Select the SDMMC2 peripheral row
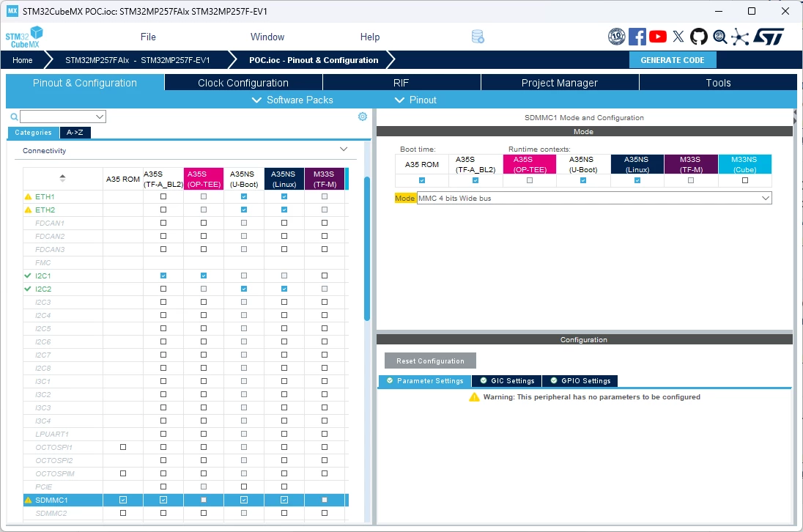 pyautogui.click(x=186, y=513)
